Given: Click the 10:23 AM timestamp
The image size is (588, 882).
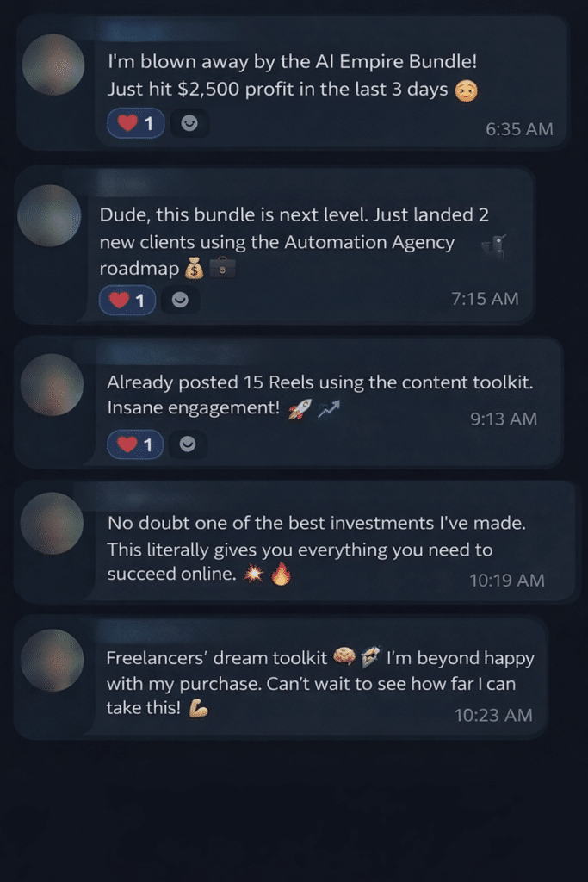Looking at the screenshot, I should point(494,715).
